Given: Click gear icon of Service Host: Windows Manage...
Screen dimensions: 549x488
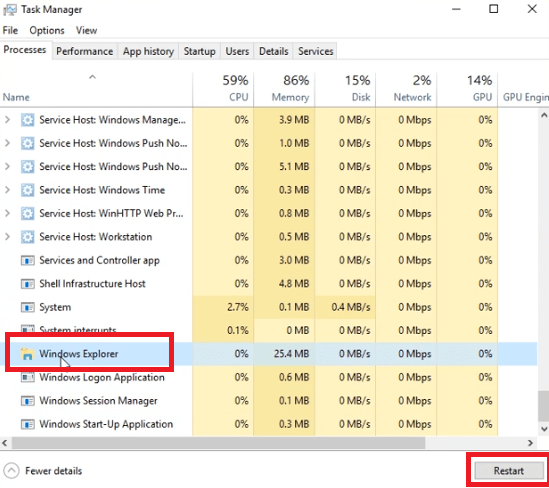Looking at the screenshot, I should pyautogui.click(x=27, y=120).
